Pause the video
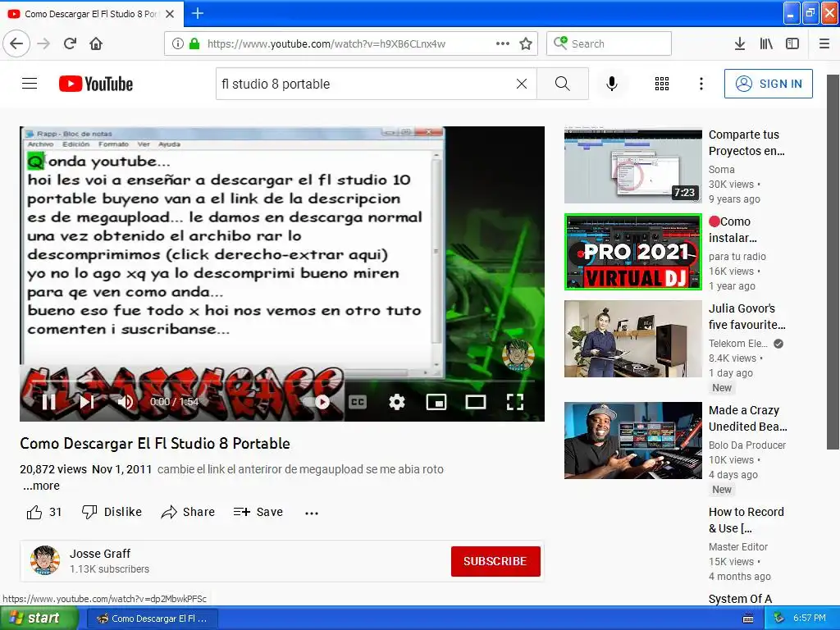This screenshot has width=840, height=630. (x=48, y=402)
